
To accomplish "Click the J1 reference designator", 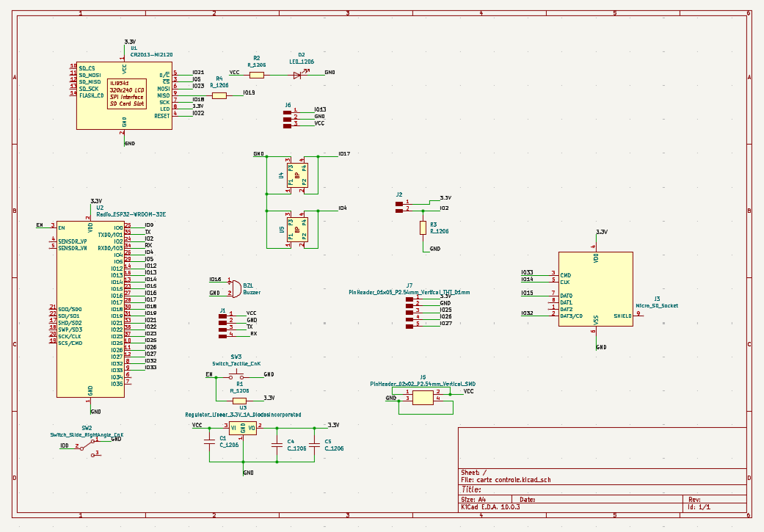I will pyautogui.click(x=222, y=310).
